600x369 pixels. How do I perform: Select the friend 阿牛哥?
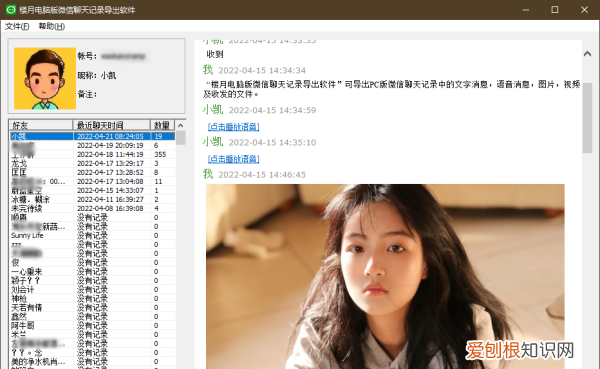[x=92, y=325]
